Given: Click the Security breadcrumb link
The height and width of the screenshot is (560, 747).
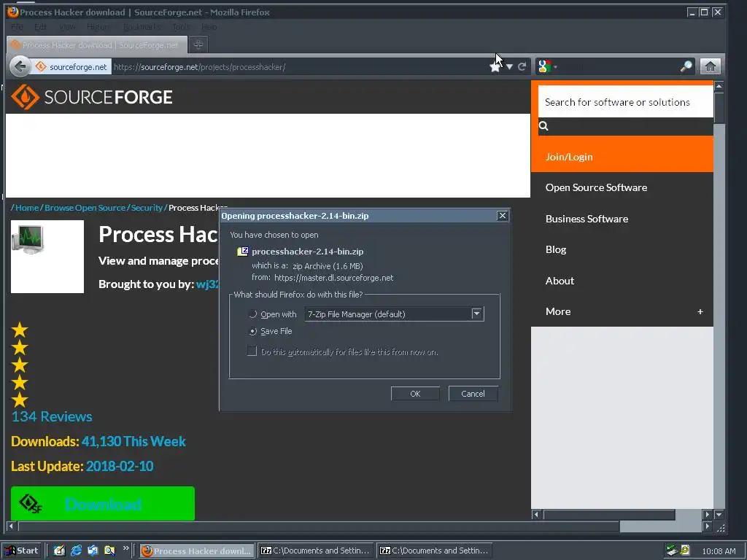Looking at the screenshot, I should [x=147, y=208].
